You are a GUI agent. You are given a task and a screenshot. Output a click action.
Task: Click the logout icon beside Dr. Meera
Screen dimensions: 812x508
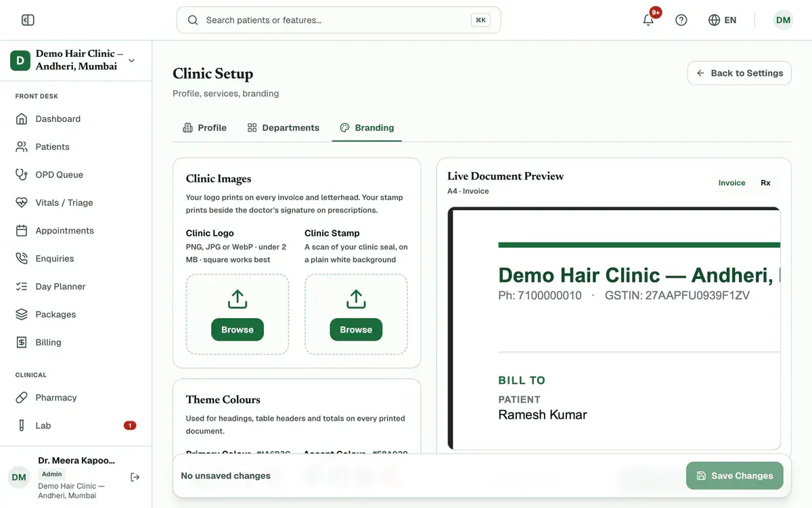click(x=135, y=478)
